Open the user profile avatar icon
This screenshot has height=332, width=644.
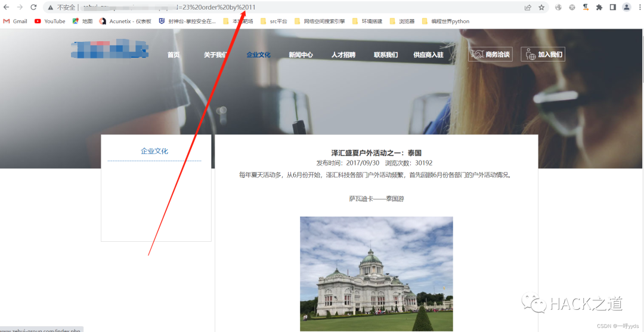pos(626,7)
